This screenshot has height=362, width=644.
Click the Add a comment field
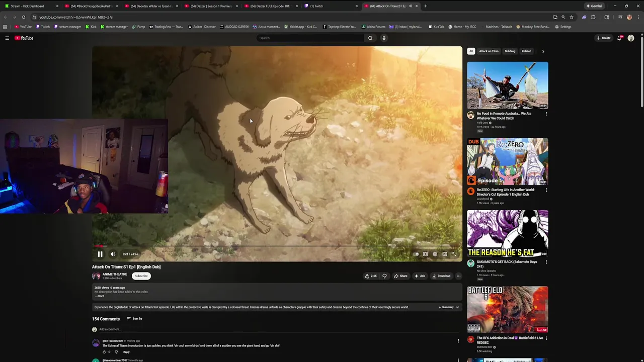click(x=280, y=329)
